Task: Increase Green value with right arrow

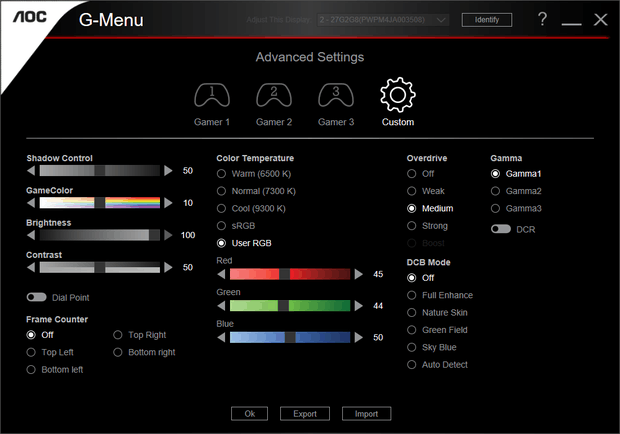Action: point(359,306)
